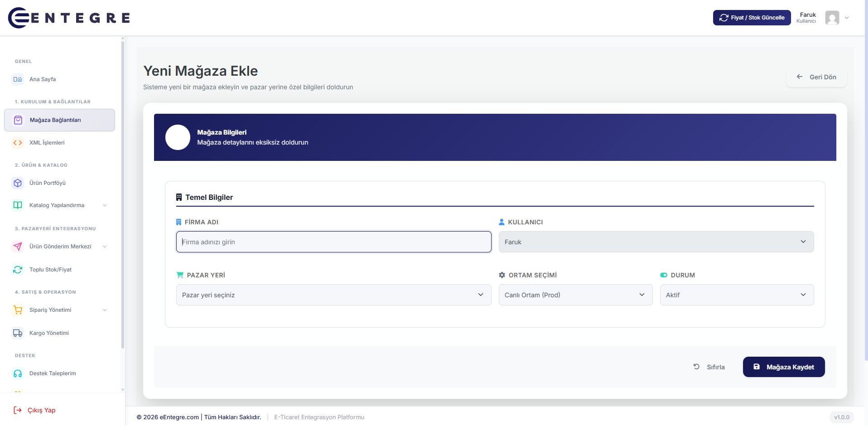This screenshot has width=868, height=431.
Task: Click the Kullanıcı person icon
Action: (x=502, y=222)
